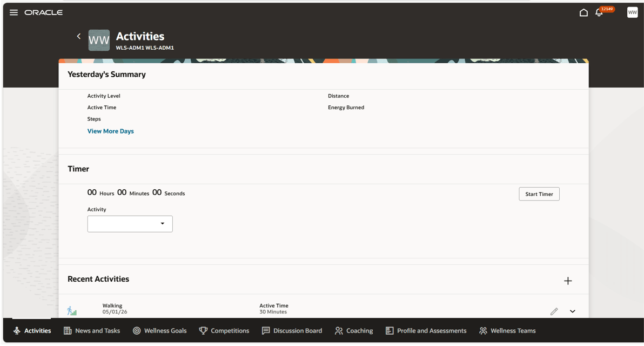644x346 pixels.
Task: Open the Coaching tab
Action: [354, 330]
